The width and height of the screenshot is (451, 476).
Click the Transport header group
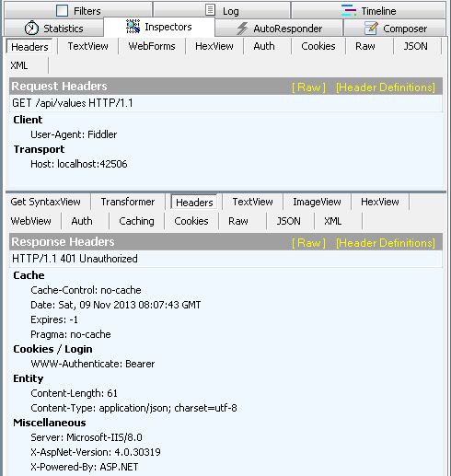click(x=39, y=149)
